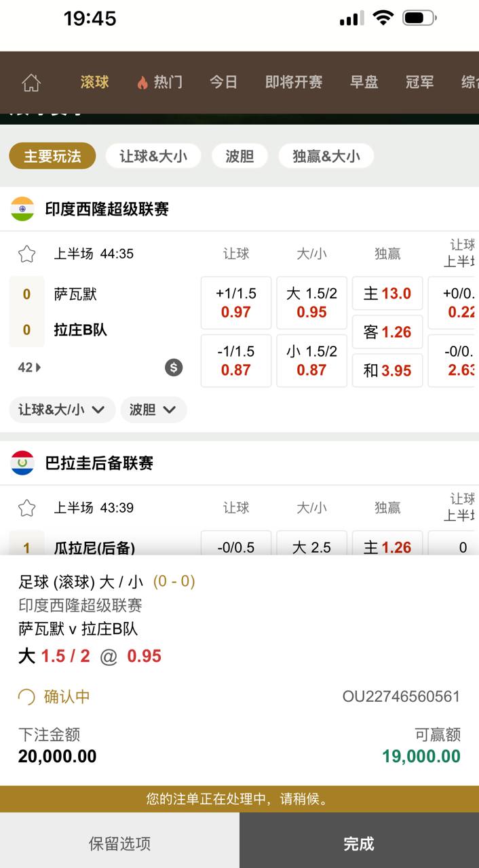Screen dimensions: 479x868
Task: Tap the India flag league icon
Action: click(22, 209)
